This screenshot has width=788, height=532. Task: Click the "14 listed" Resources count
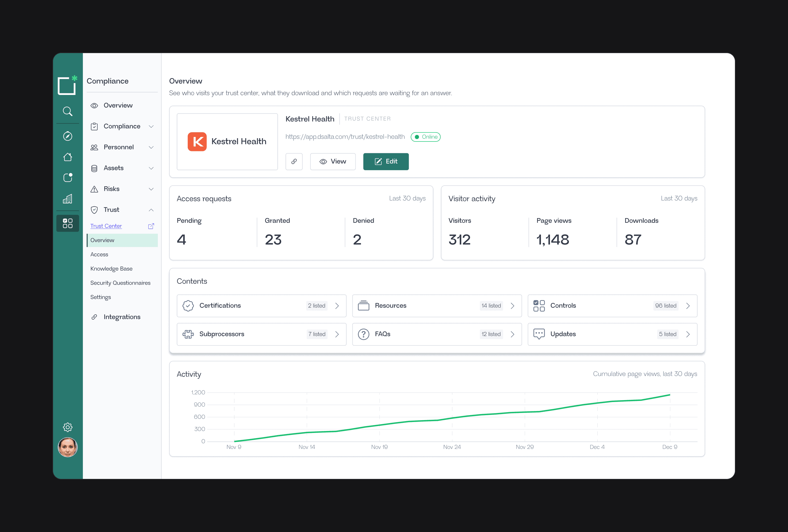click(491, 306)
